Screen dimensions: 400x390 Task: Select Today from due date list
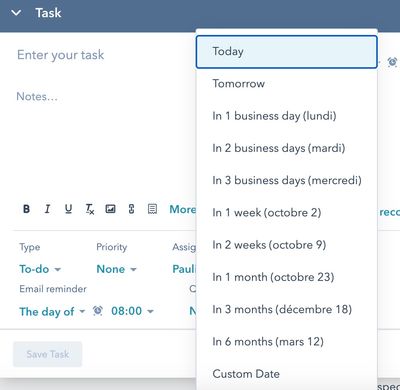pos(287,52)
